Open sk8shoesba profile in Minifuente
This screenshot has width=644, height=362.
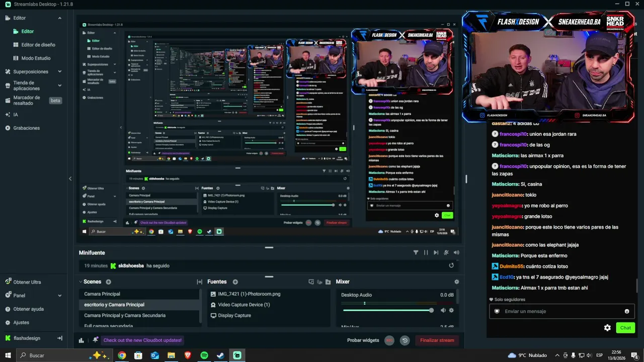coord(131,265)
